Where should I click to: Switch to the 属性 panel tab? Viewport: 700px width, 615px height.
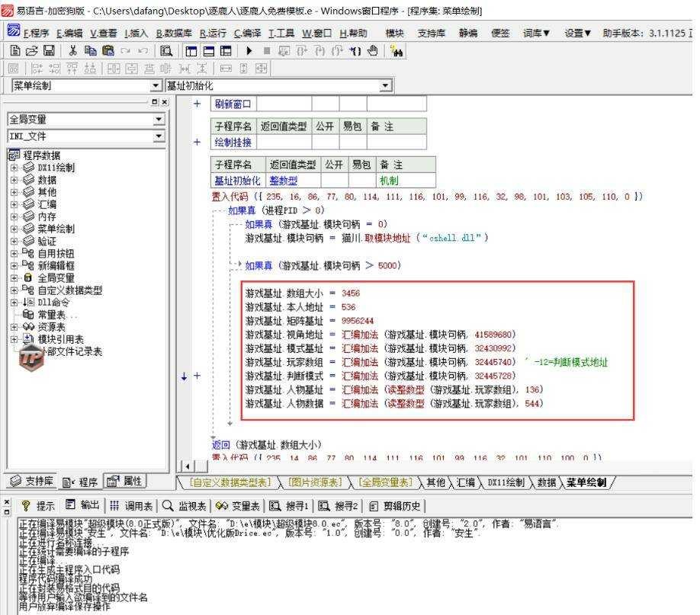click(124, 481)
